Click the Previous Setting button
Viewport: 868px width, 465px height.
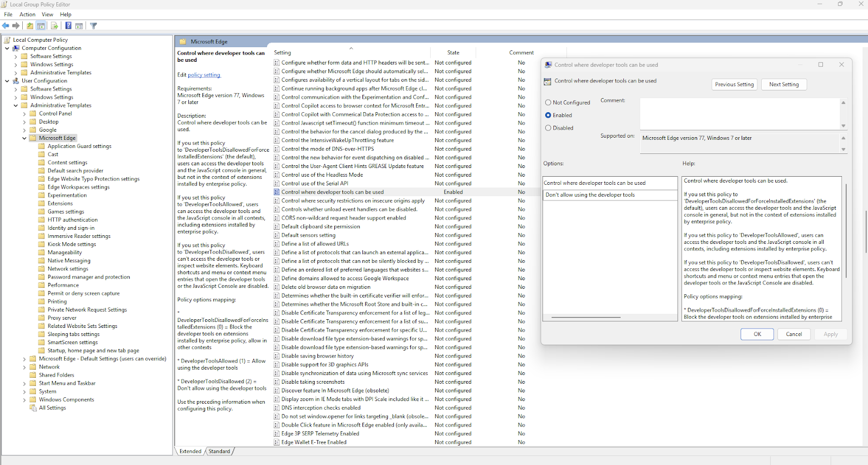tap(735, 85)
